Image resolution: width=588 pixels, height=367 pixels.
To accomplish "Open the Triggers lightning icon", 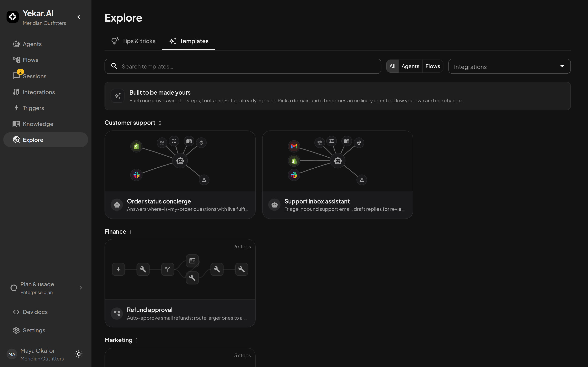I will pyautogui.click(x=16, y=108).
